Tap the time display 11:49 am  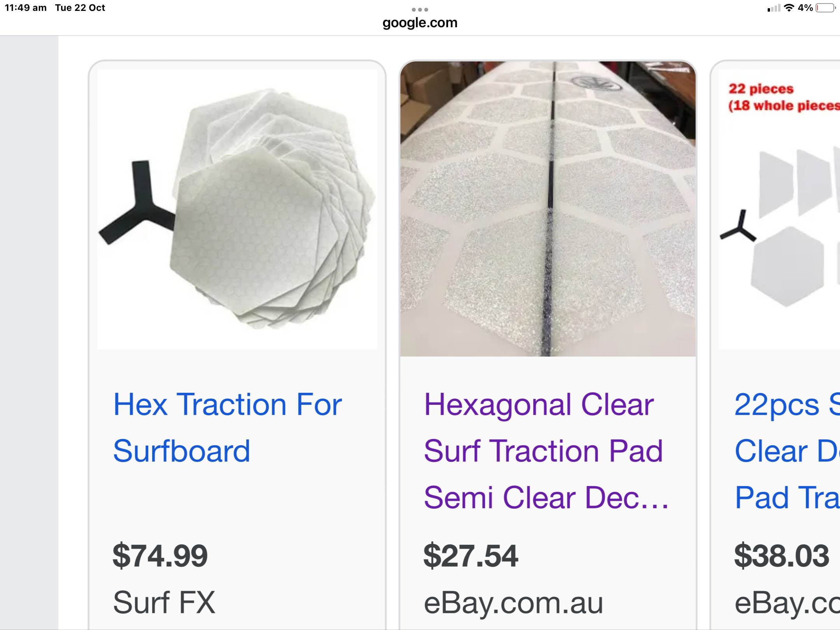click(x=26, y=8)
